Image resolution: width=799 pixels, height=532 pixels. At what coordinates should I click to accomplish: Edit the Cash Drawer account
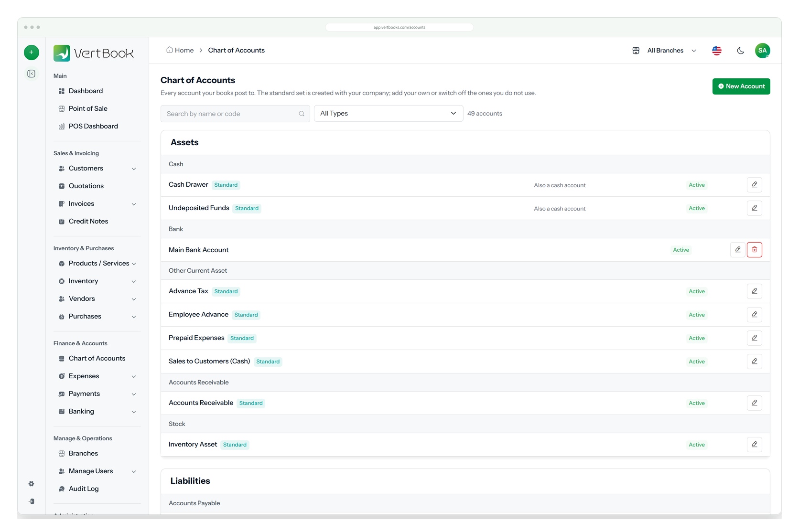click(x=755, y=185)
